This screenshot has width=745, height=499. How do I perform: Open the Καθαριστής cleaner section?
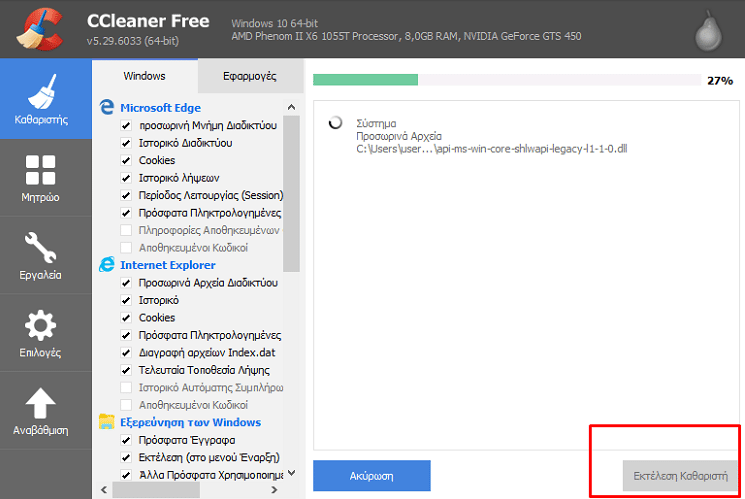(x=46, y=99)
